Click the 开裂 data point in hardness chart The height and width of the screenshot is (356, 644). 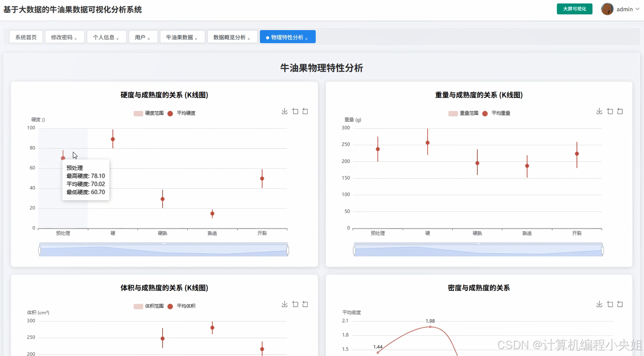point(262,178)
